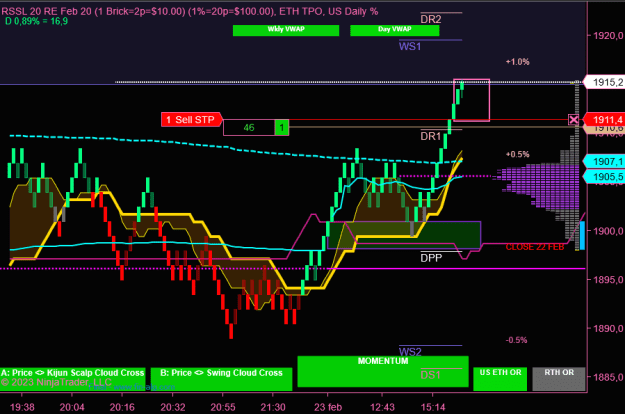
Task: Click the CLOSE 22 FEB label
Action: 535,247
